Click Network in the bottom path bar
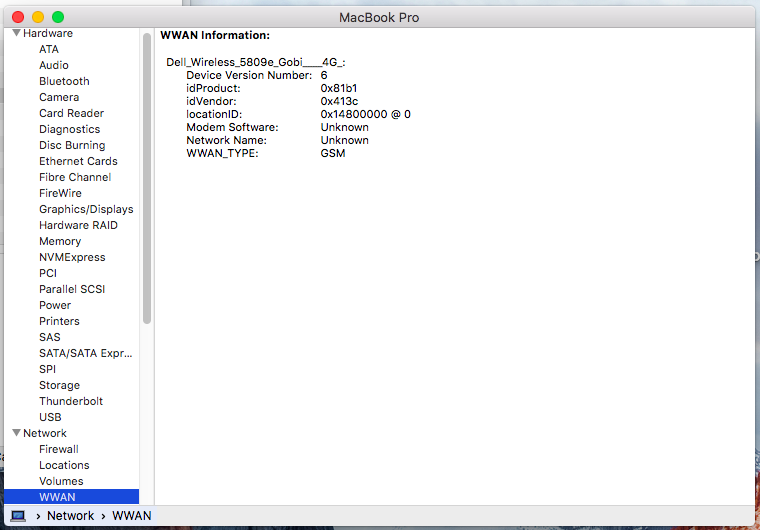This screenshot has width=760, height=530. [x=70, y=516]
